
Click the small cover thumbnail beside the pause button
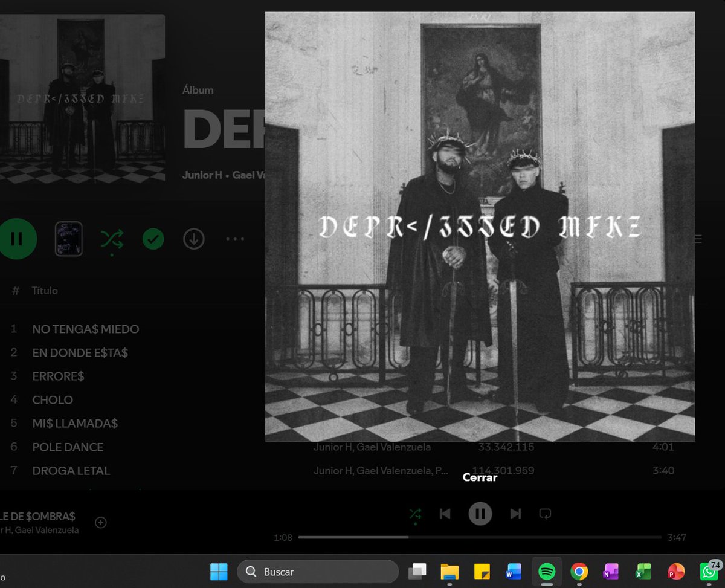tap(69, 239)
